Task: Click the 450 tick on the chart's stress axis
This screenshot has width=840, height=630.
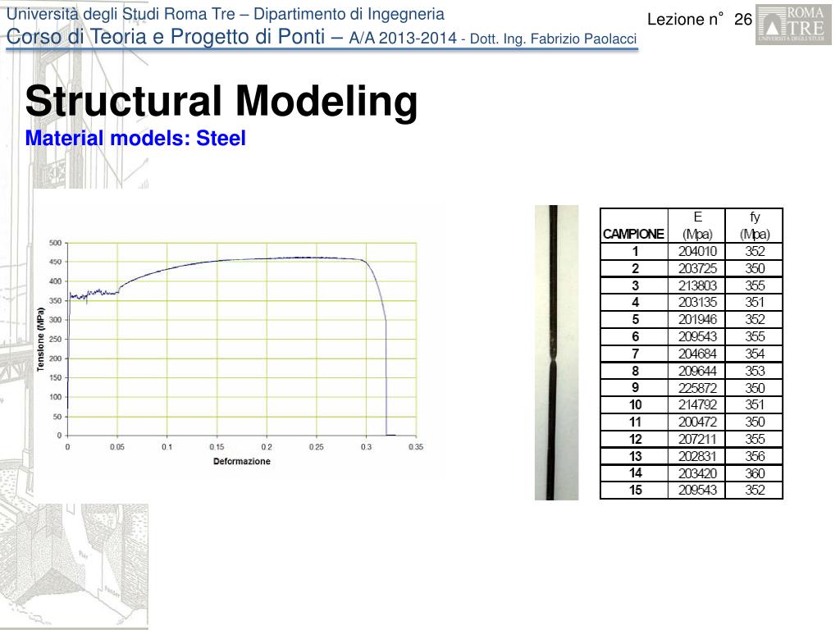Action: tap(56, 262)
